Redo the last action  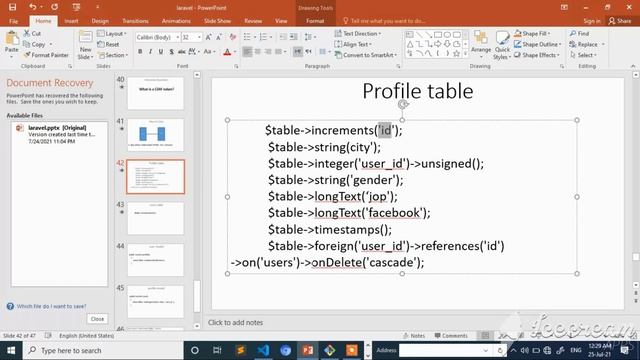[54, 7]
